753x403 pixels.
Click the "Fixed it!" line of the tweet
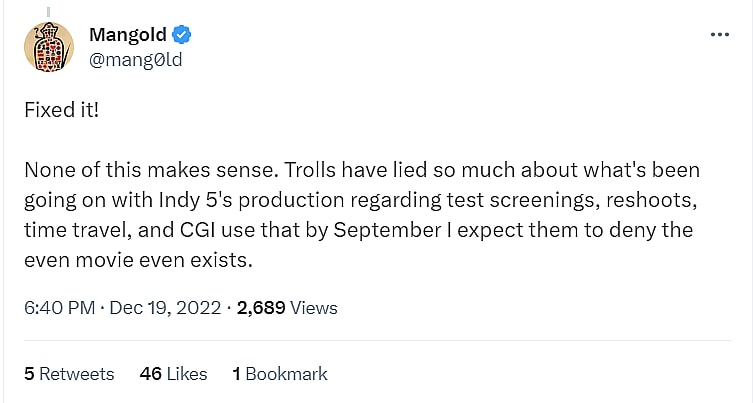(x=61, y=110)
